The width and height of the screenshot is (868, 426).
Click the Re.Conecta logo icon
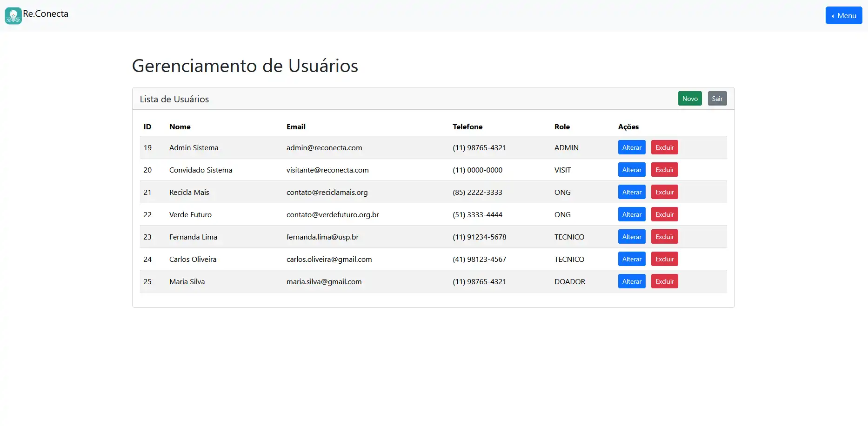pyautogui.click(x=13, y=16)
